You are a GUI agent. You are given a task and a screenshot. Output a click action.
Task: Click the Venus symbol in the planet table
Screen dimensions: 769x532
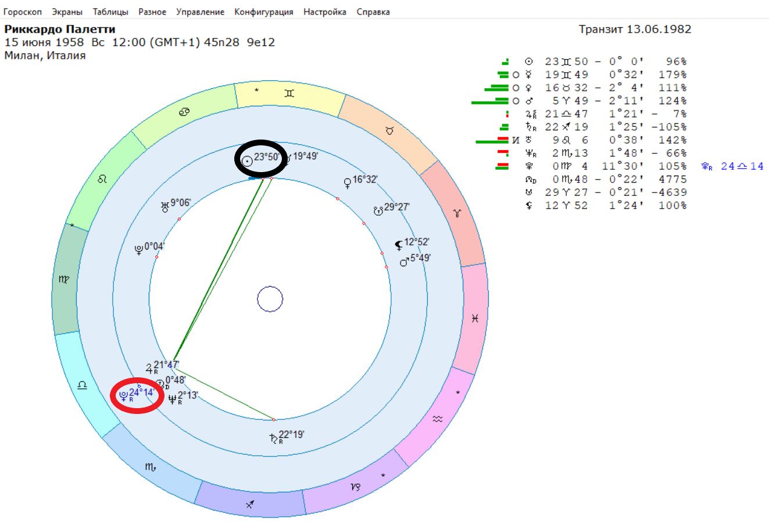(528, 88)
